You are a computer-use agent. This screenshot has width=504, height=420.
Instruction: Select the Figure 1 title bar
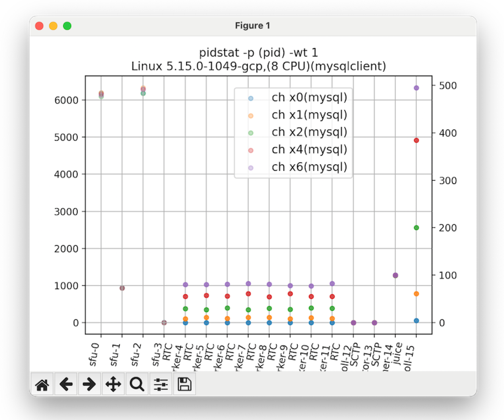point(252,25)
